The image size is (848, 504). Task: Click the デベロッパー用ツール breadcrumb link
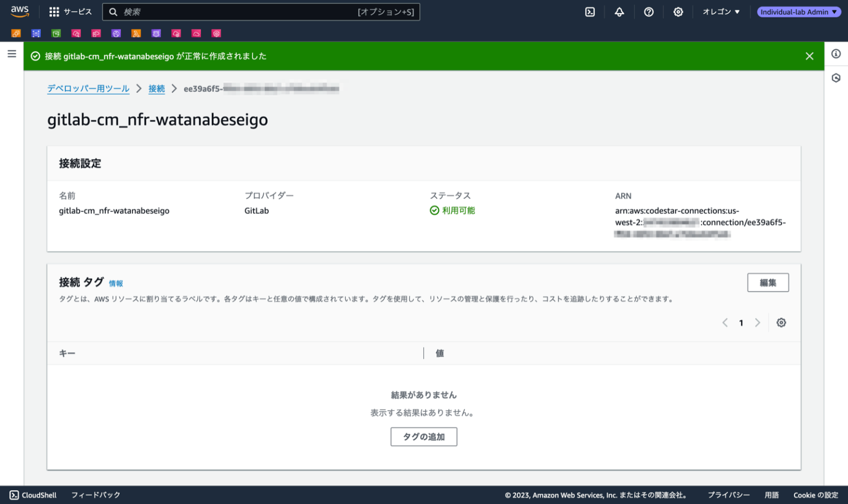coord(88,88)
